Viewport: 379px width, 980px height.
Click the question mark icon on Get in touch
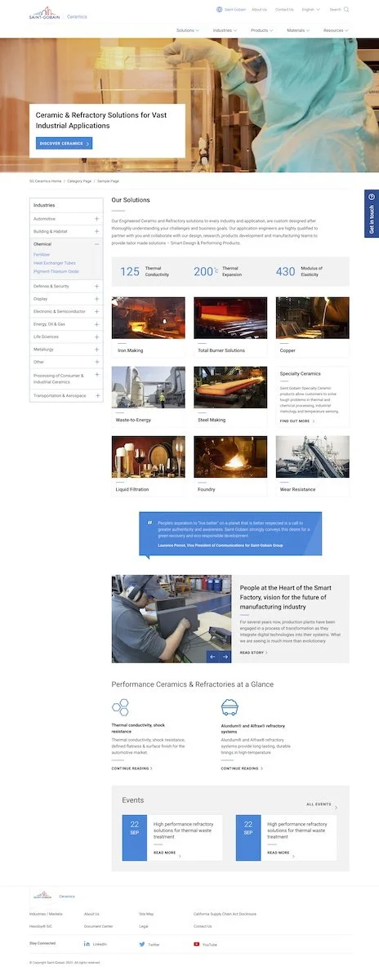click(372, 198)
